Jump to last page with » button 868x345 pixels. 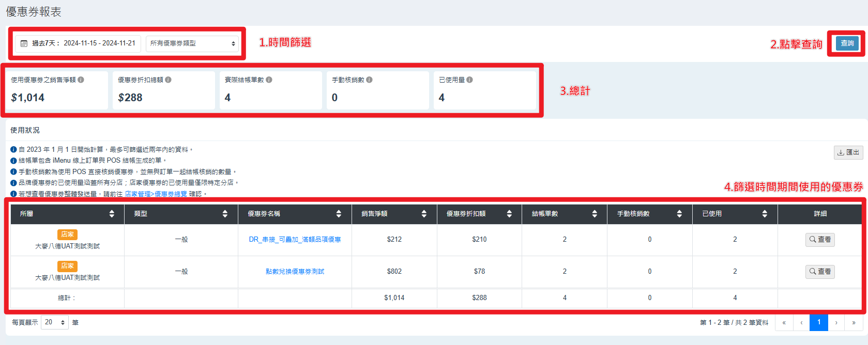coord(854,323)
